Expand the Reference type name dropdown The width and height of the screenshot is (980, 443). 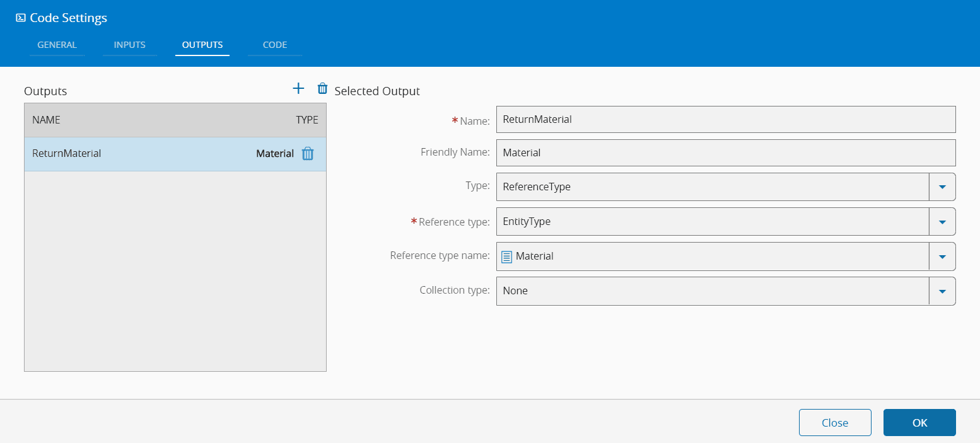click(942, 256)
